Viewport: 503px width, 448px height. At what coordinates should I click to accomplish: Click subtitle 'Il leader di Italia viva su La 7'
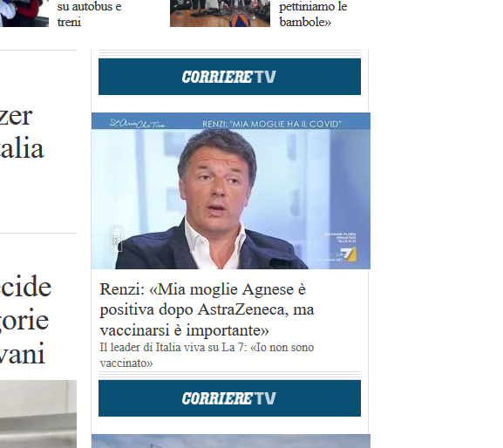(207, 355)
